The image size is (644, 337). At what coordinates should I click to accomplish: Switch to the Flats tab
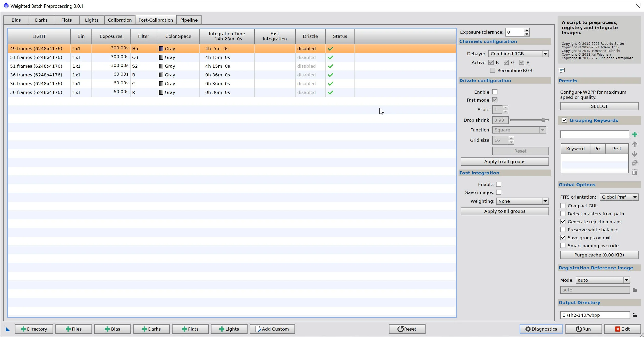66,20
